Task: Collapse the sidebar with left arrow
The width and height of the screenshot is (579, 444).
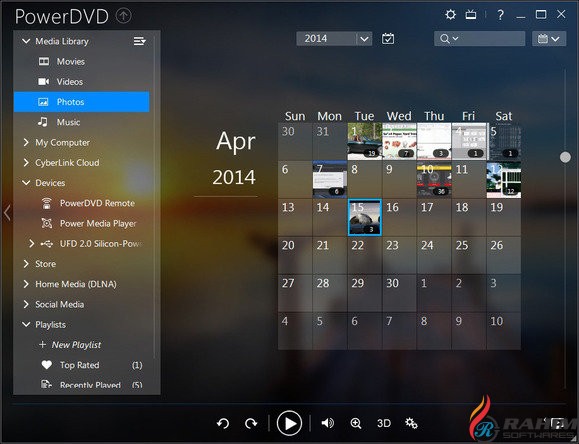Action: 7,213
